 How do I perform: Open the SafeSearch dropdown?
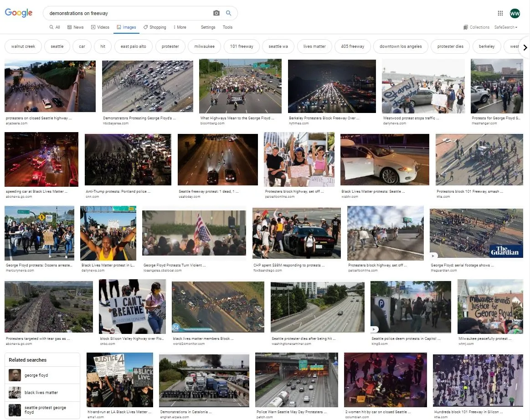point(505,27)
